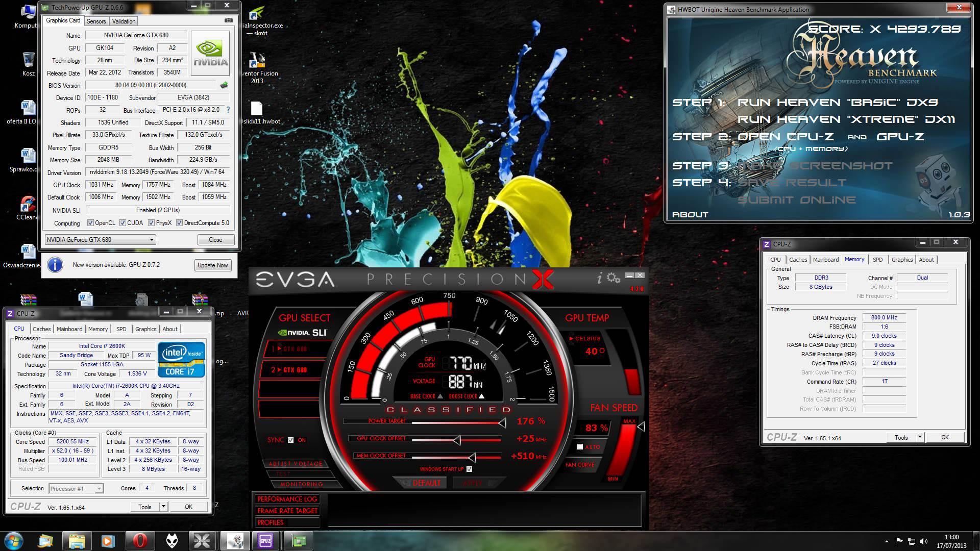Open the PROFILES panel in Precision X
The image size is (980, 551).
287,522
